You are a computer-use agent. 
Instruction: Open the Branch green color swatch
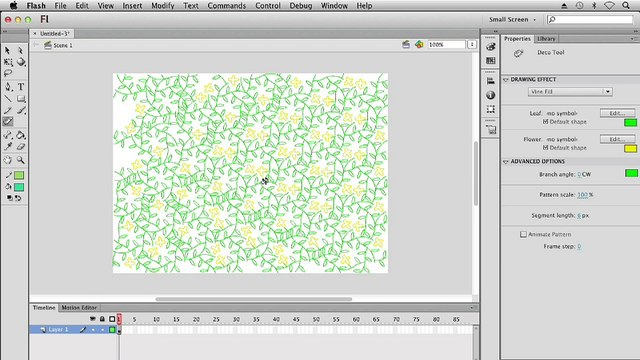tap(631, 173)
